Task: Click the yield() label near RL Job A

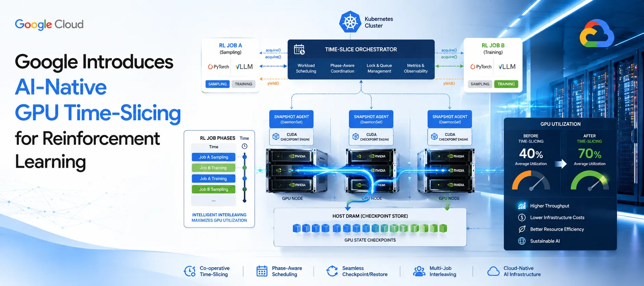Action: pyautogui.click(x=273, y=83)
